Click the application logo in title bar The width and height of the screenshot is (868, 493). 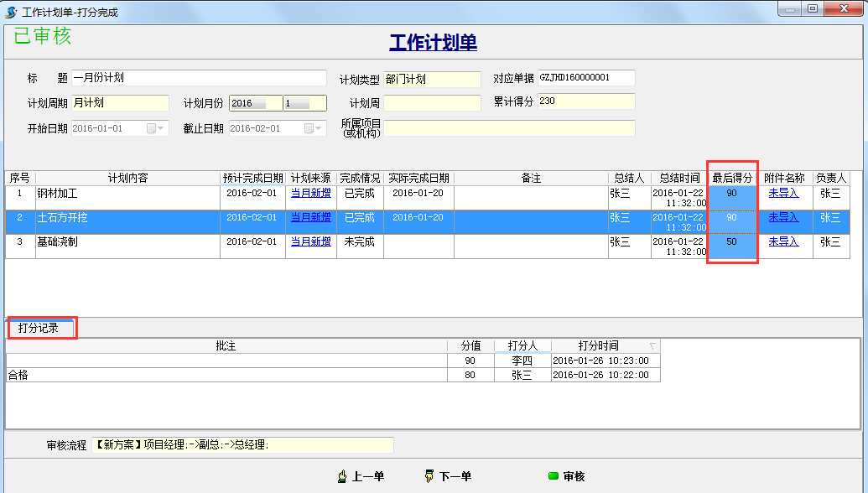coord(9,11)
